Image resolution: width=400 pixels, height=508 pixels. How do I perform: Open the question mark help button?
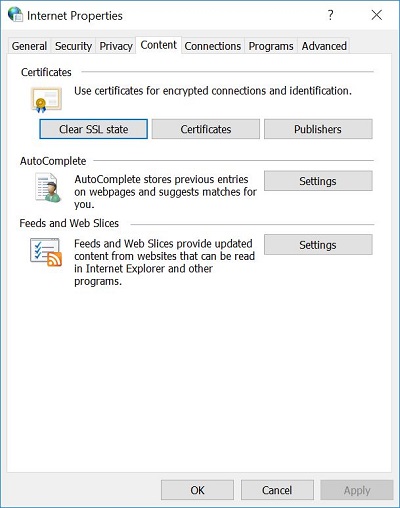pyautogui.click(x=330, y=15)
